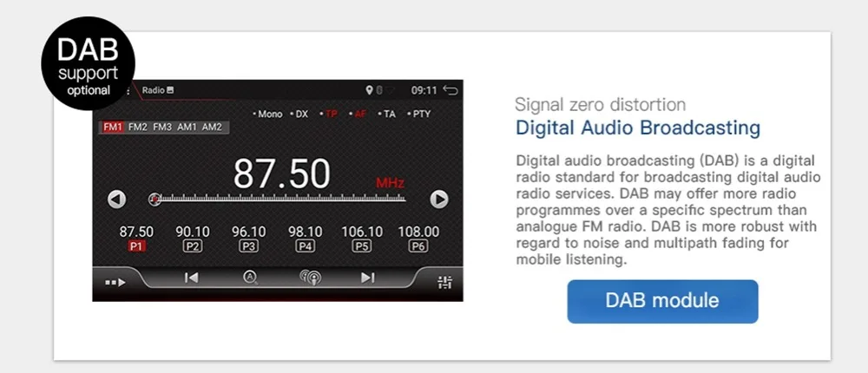Toggle the TA traffic announcement option
Viewport: 868px width, 373px height.
(x=387, y=114)
